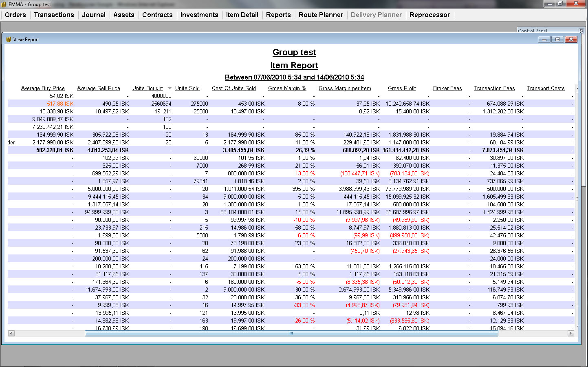Open the Assets menu
Screen dimensions: 588x367
[124, 15]
